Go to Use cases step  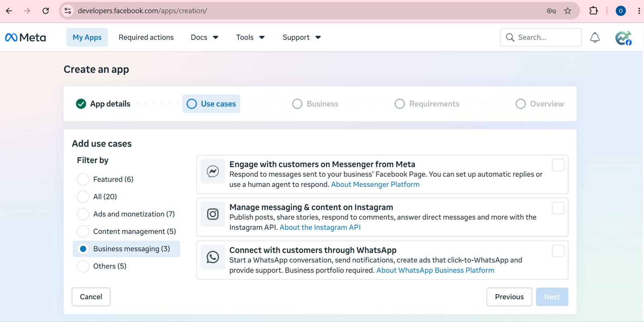[211, 104]
